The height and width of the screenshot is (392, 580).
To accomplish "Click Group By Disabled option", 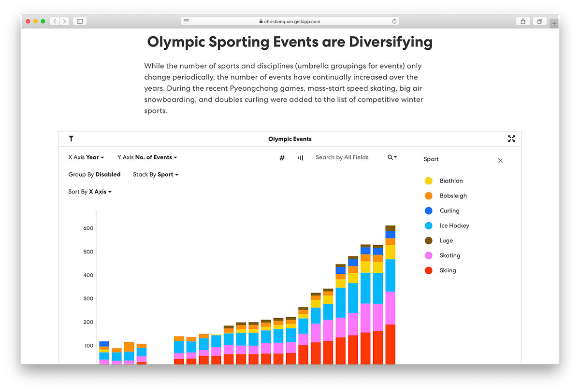I will coord(94,175).
